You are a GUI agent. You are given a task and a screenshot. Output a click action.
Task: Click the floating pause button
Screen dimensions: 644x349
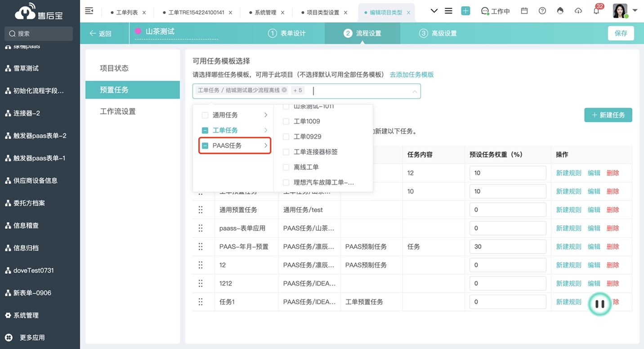[x=600, y=304]
